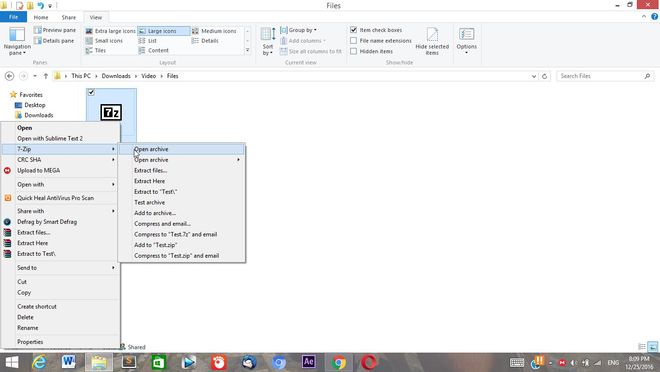This screenshot has width=660, height=372.
Task: Enable Hidden items checkbox
Action: coord(354,51)
